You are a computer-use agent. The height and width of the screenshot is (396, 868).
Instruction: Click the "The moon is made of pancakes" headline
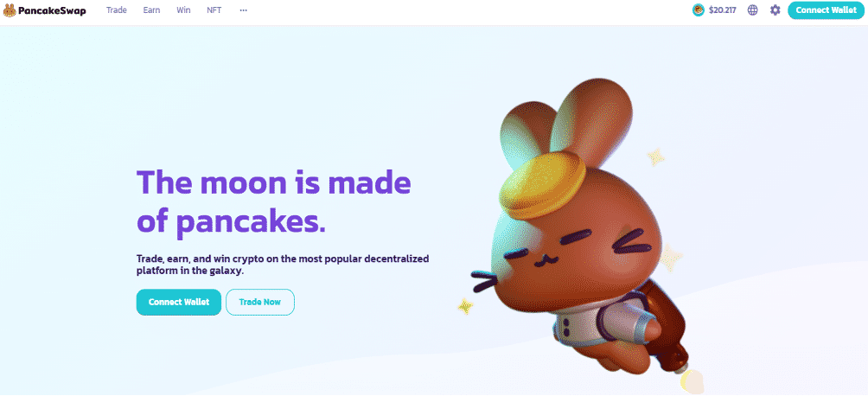pyautogui.click(x=273, y=202)
